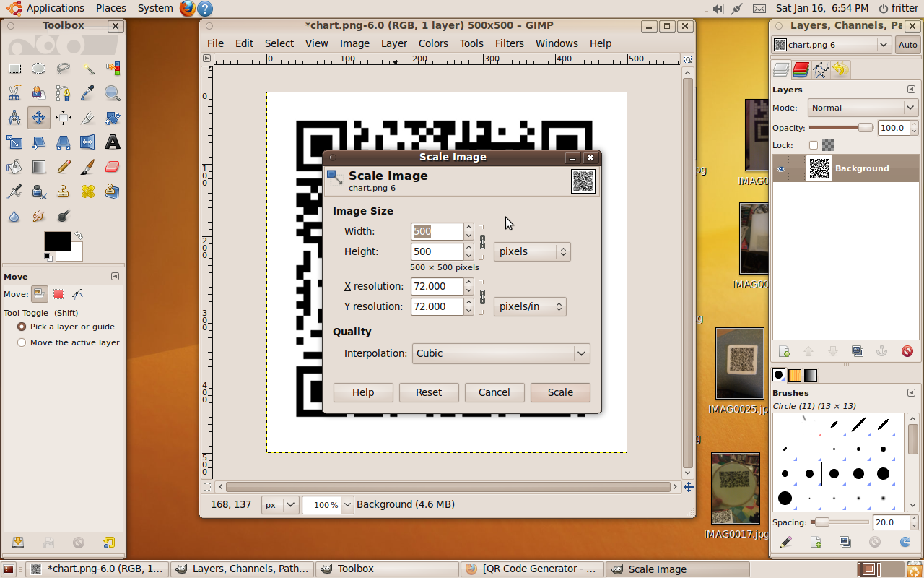
Task: Click the Scale button
Action: (x=560, y=392)
